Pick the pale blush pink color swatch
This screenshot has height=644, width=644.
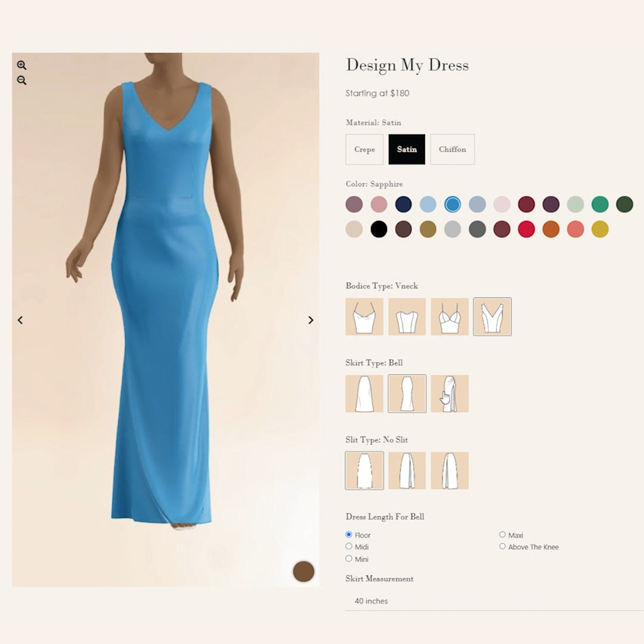pos(502,204)
